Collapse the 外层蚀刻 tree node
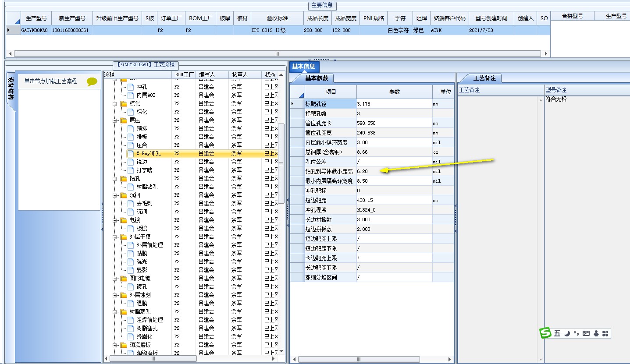The height and width of the screenshot is (364, 630). coord(115,295)
